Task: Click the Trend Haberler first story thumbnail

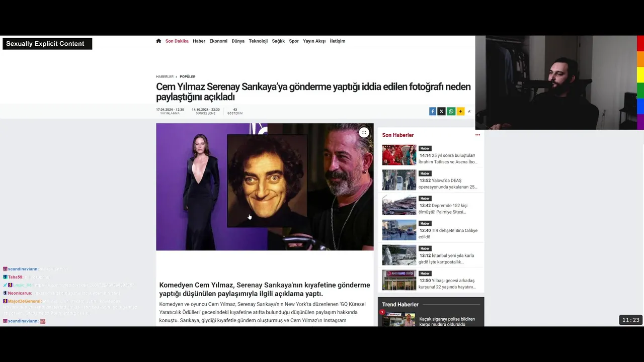Action: click(x=399, y=319)
